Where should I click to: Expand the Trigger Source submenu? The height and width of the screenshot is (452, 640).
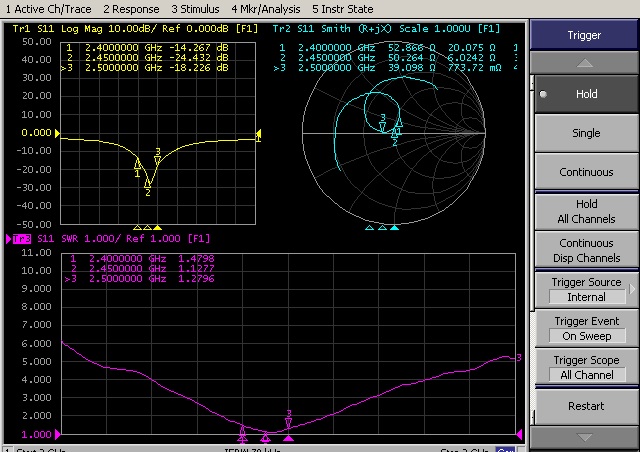point(586,290)
